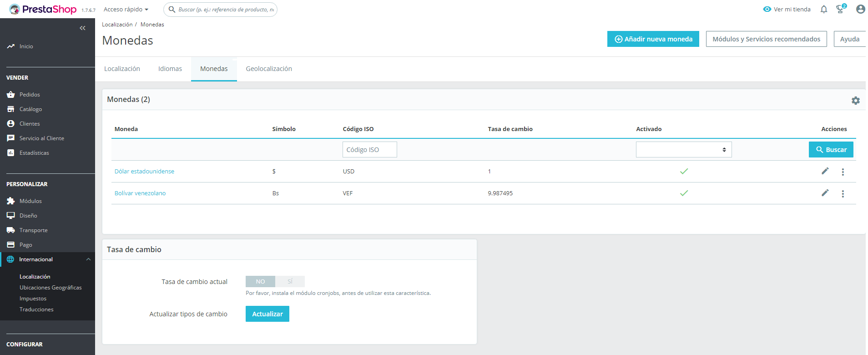This screenshot has width=868, height=355.
Task: Sort by Tasa de cambio column header
Action: coord(510,129)
